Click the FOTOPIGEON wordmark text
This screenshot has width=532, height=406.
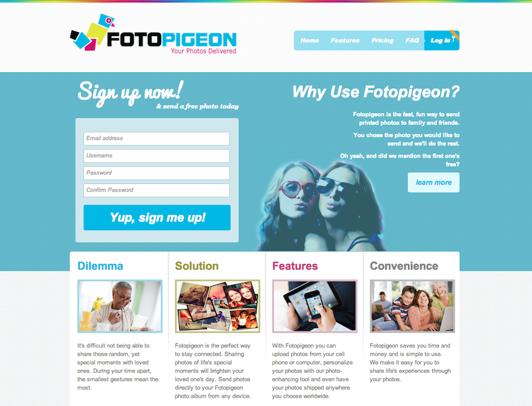[x=171, y=40]
